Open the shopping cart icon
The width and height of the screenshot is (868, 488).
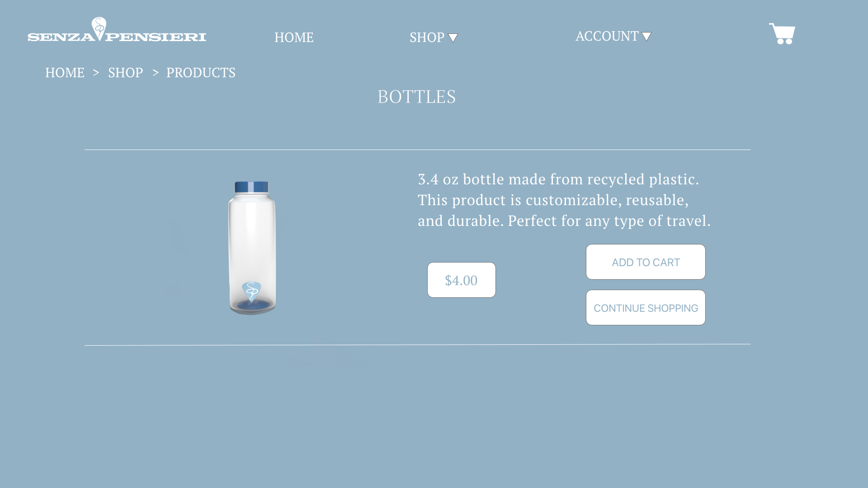(782, 33)
